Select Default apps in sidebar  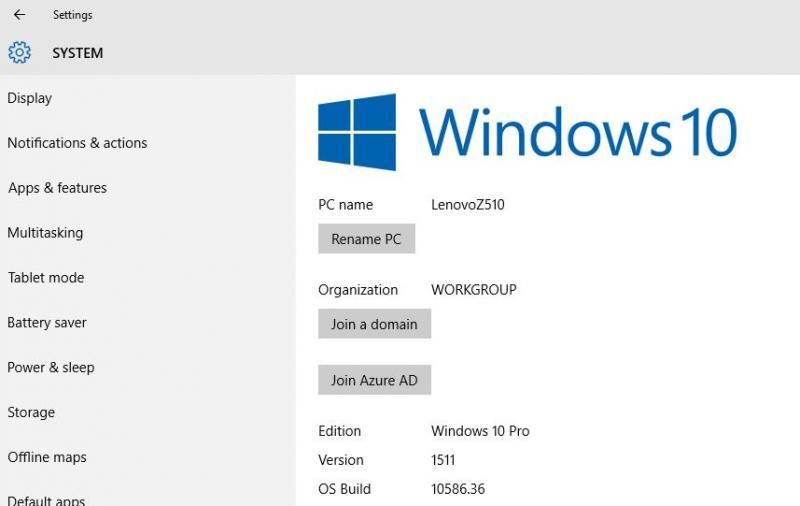point(46,500)
